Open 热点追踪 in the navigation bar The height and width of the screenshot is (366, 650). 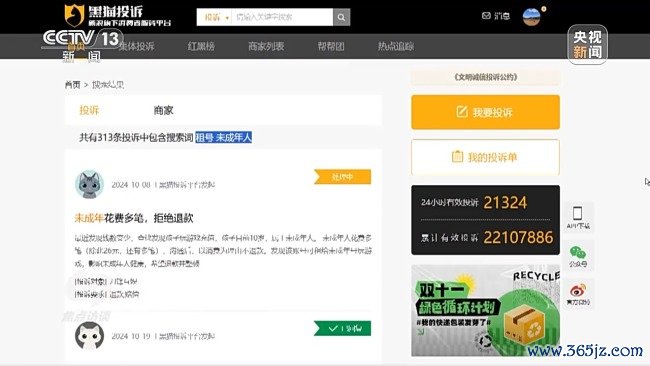coord(396,46)
